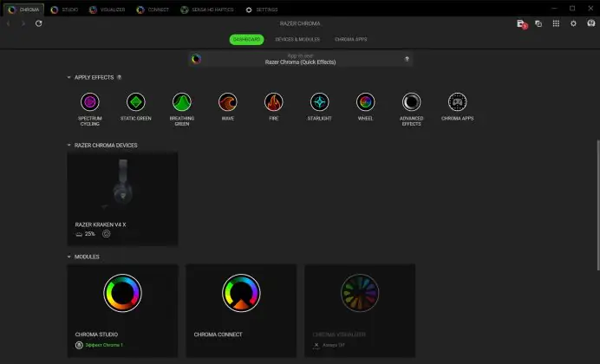Screen dimensions: 600x364
Task: Open the Chroma Connect module card
Action: click(241, 310)
